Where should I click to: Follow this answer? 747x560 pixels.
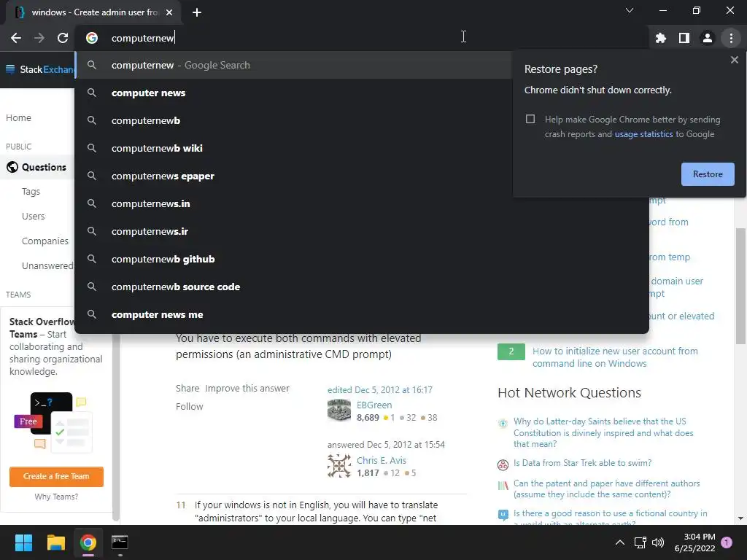[190, 406]
